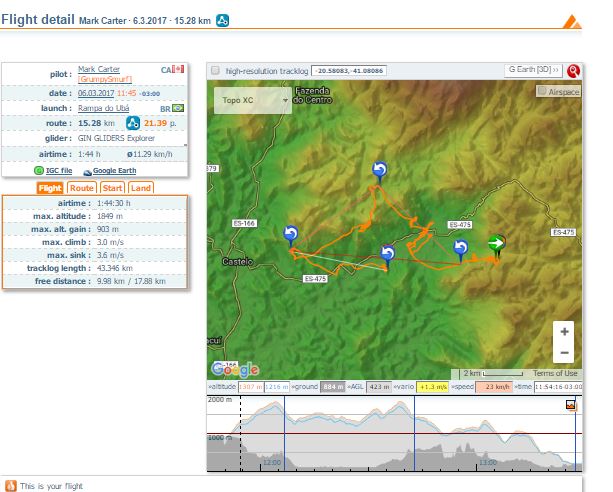Toggle the Airspace overlay checkbox

pyautogui.click(x=542, y=90)
